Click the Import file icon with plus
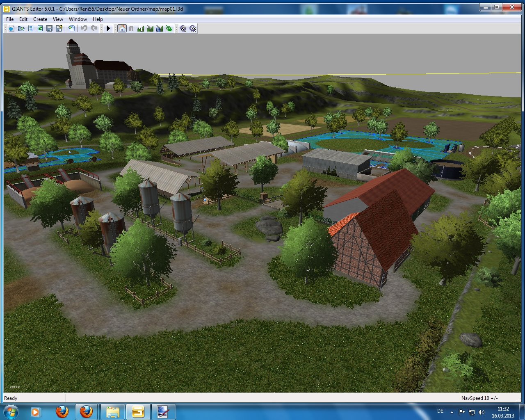 [72, 28]
